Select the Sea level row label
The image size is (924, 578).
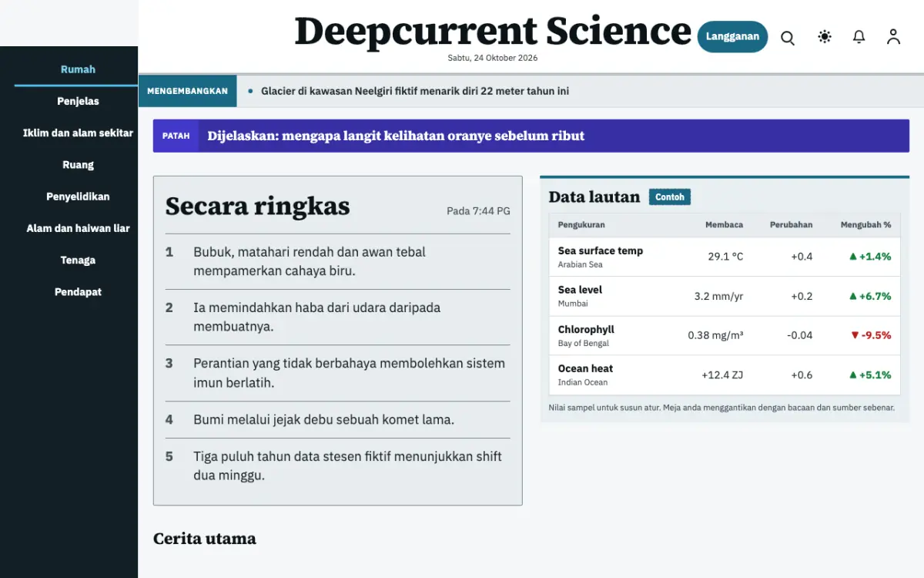point(580,290)
